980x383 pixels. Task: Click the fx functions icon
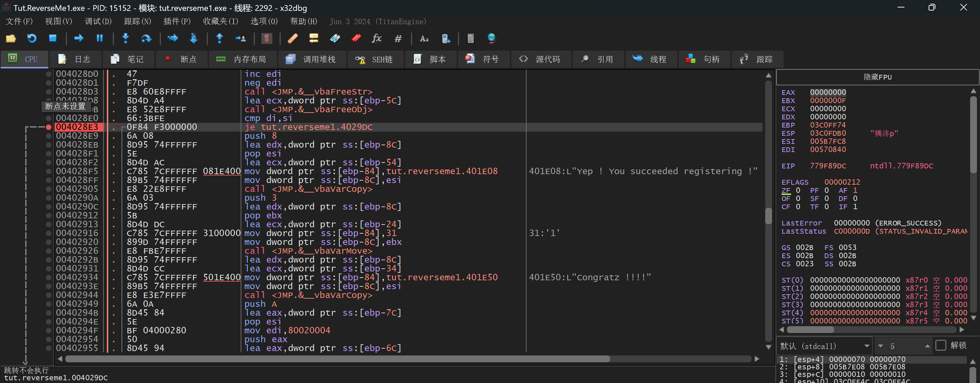[376, 38]
